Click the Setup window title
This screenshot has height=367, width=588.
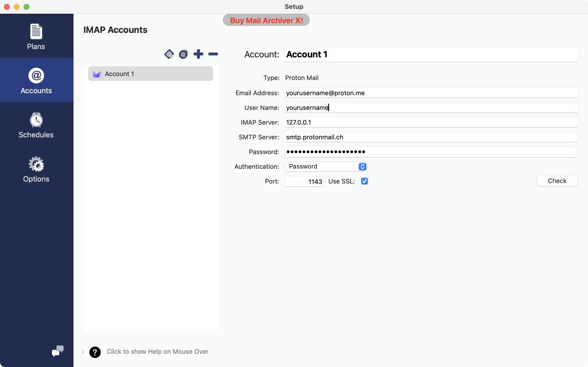[x=294, y=6]
